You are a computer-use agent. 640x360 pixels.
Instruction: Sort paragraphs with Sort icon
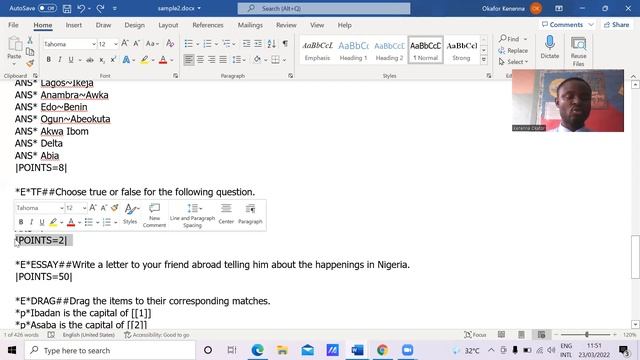pos(271,44)
